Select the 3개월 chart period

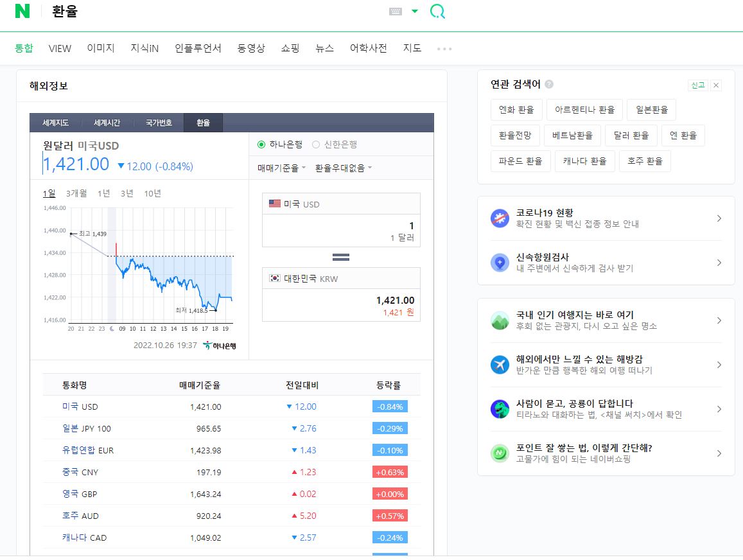click(76, 193)
